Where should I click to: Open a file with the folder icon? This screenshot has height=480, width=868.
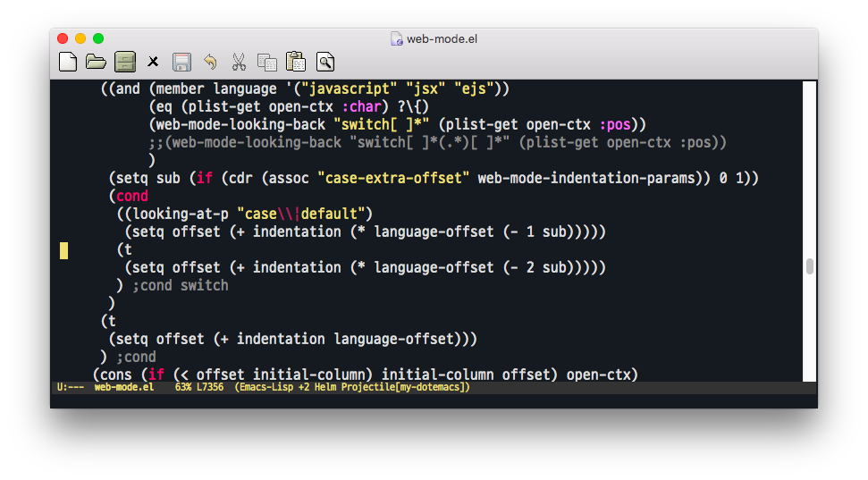(96, 62)
